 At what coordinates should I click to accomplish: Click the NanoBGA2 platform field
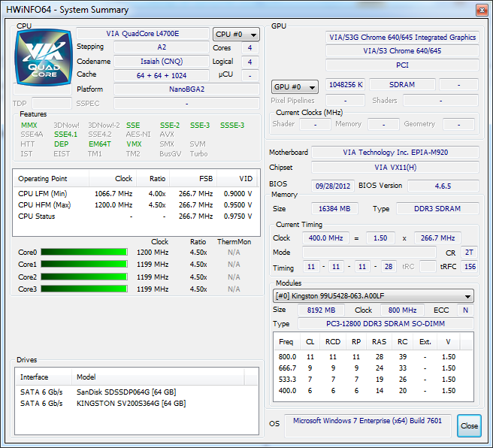tap(187, 89)
